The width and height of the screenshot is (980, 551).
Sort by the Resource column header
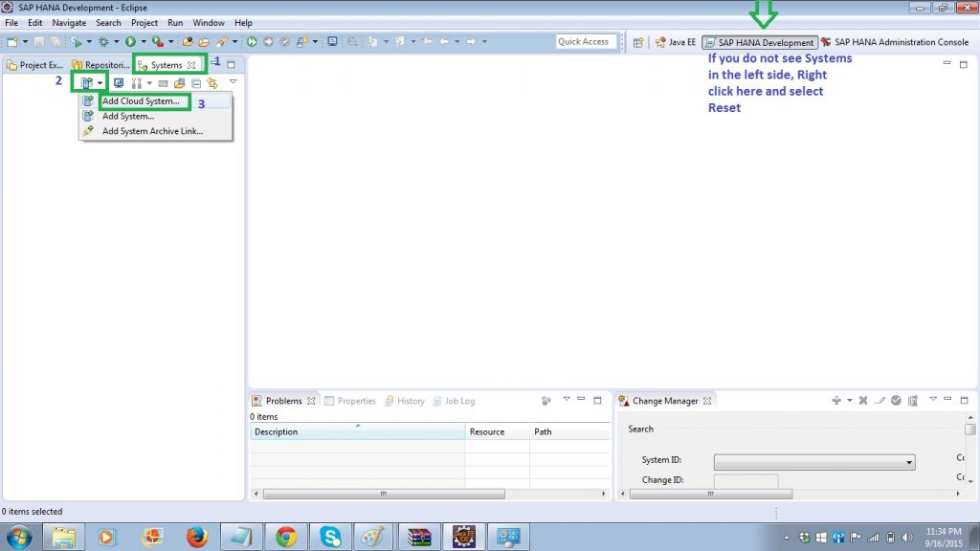pos(498,431)
